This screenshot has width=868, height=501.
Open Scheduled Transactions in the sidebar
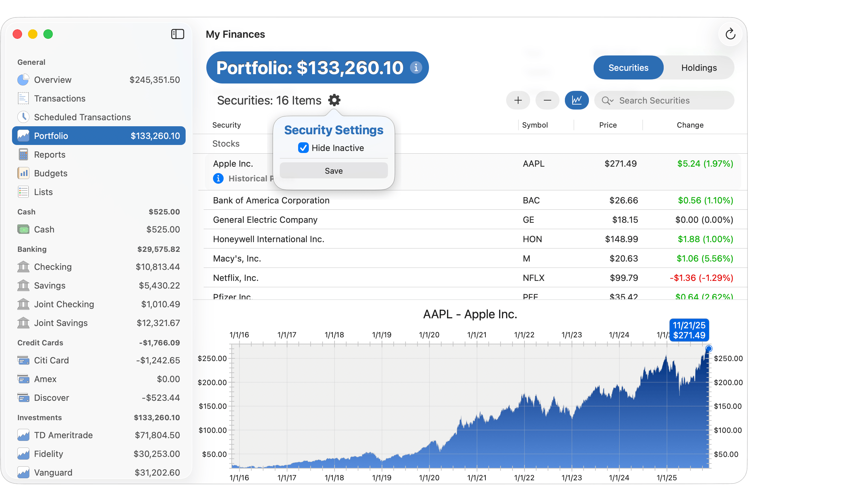pyautogui.click(x=82, y=117)
